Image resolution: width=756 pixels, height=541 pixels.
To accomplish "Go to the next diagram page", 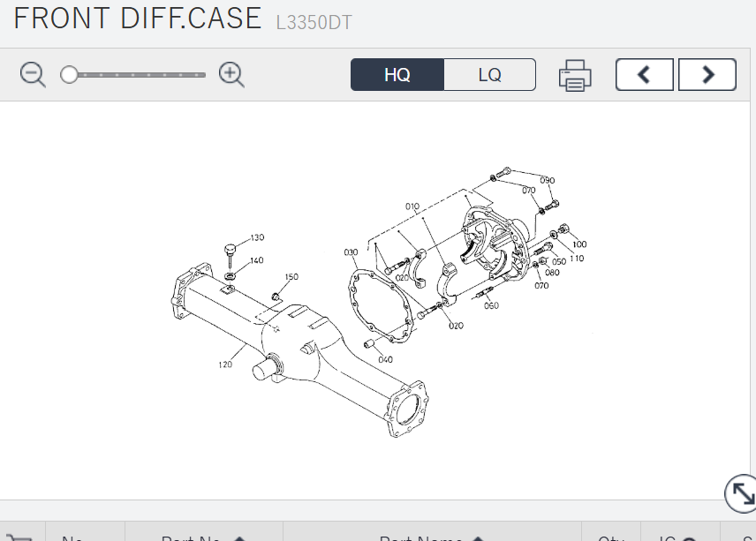I will [x=707, y=75].
